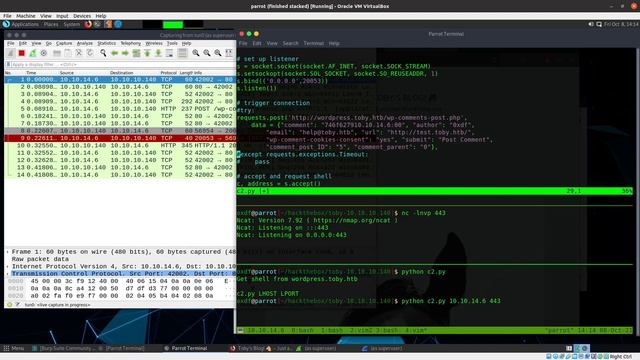Open the VirtualBox Machine menu
The width and height of the screenshot is (640, 360).
pyautogui.click(x=26, y=16)
